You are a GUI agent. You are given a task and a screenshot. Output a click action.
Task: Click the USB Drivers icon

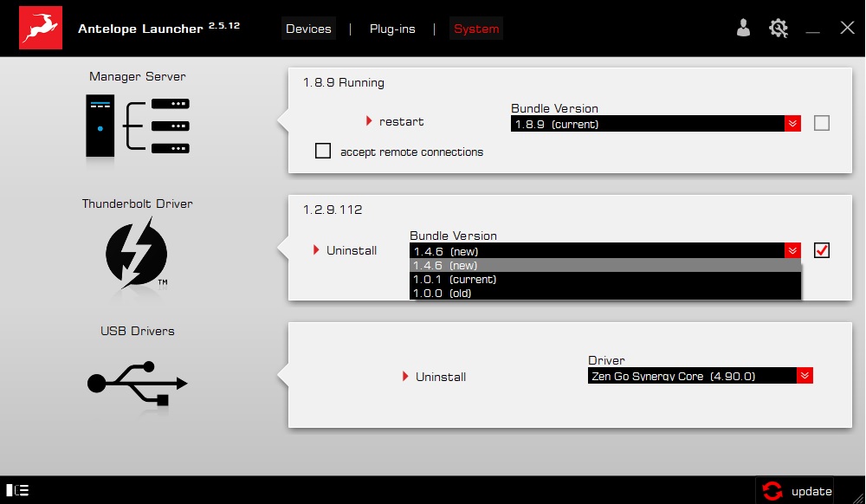[138, 383]
